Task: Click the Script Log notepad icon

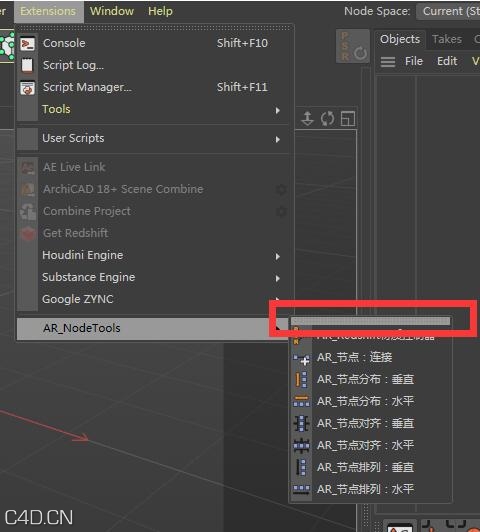Action: click(27, 65)
